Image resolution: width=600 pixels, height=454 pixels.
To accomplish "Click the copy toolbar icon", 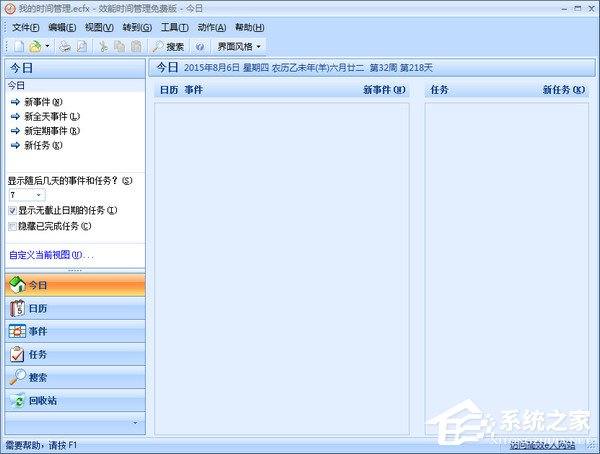I will pos(119,47).
